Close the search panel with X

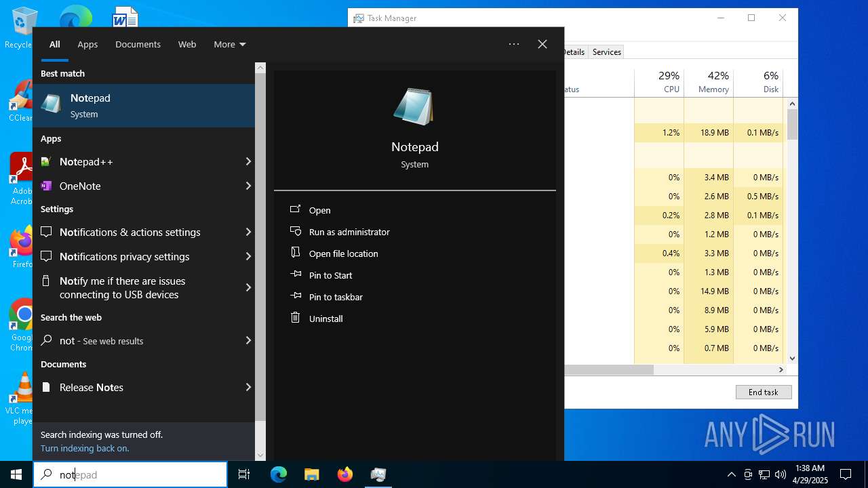[x=542, y=44]
